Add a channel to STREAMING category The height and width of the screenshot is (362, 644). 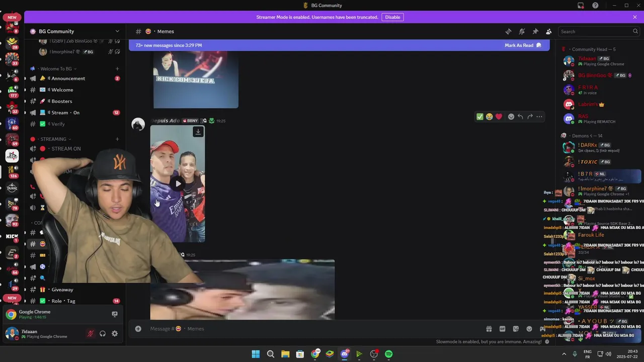click(117, 139)
